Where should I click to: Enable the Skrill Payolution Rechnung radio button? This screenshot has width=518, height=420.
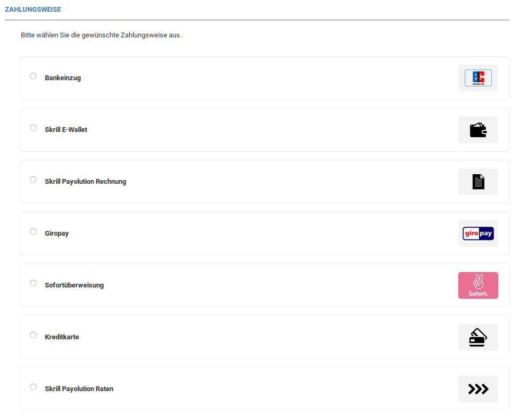click(33, 180)
